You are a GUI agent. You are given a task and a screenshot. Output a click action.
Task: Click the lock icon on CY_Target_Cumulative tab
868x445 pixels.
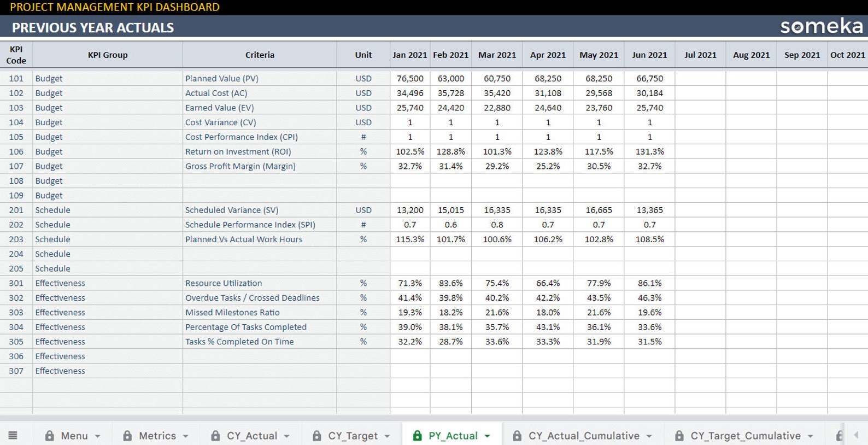(679, 436)
